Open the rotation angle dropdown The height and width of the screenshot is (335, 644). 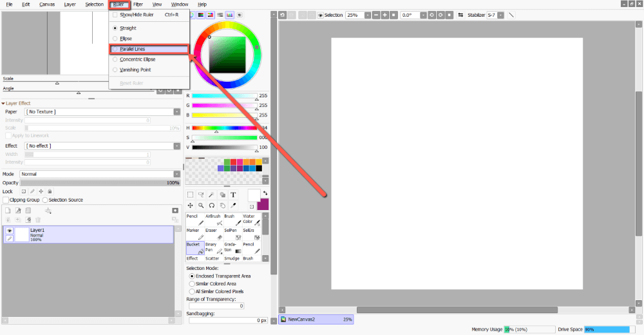tap(423, 15)
